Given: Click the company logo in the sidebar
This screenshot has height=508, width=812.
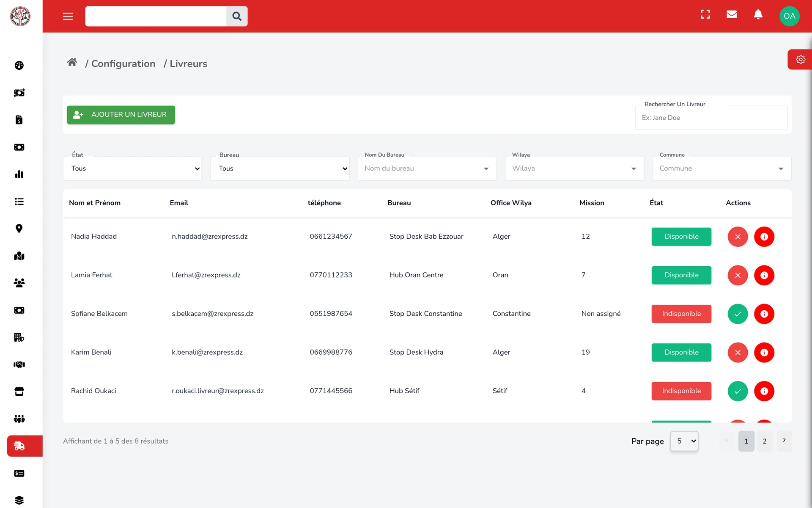Looking at the screenshot, I should [x=20, y=17].
